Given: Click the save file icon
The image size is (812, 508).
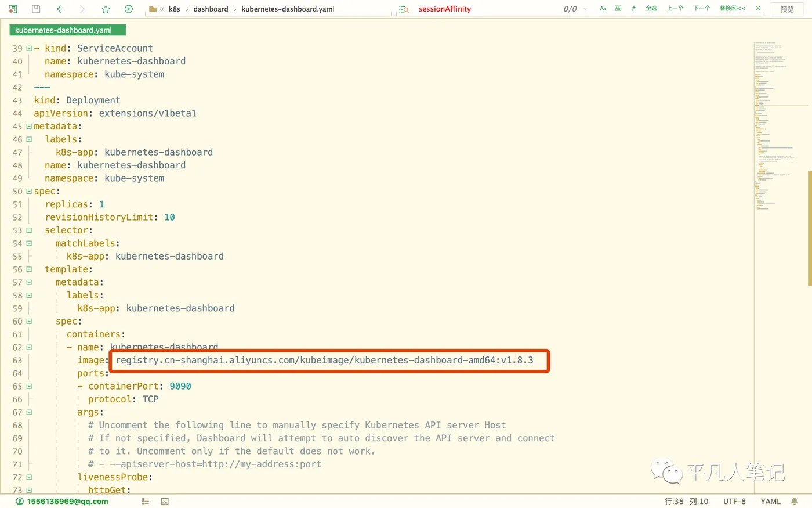Looking at the screenshot, I should pos(36,9).
